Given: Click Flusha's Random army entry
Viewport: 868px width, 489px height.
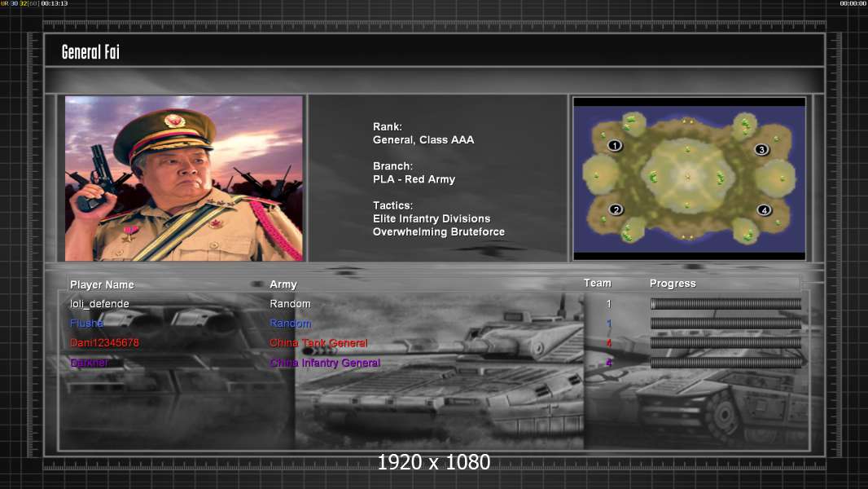Looking at the screenshot, I should tap(290, 323).
